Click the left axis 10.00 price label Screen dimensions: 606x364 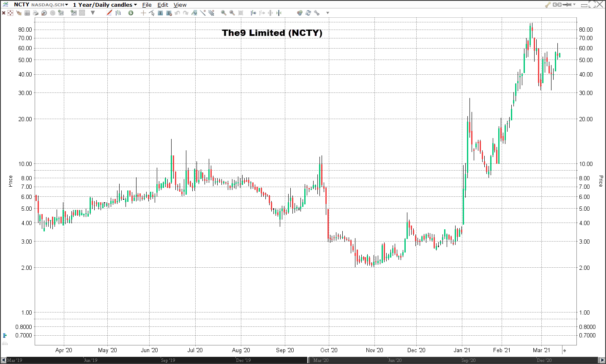(25, 164)
